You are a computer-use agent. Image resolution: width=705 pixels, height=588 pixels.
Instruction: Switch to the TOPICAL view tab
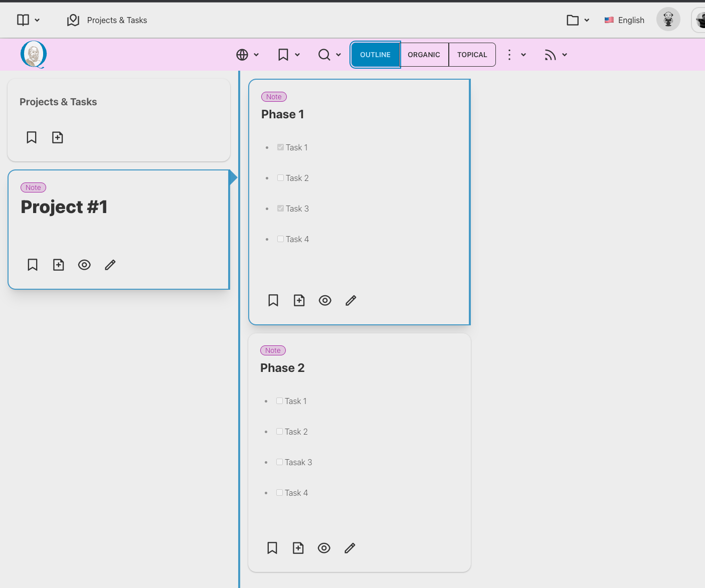[472, 55]
